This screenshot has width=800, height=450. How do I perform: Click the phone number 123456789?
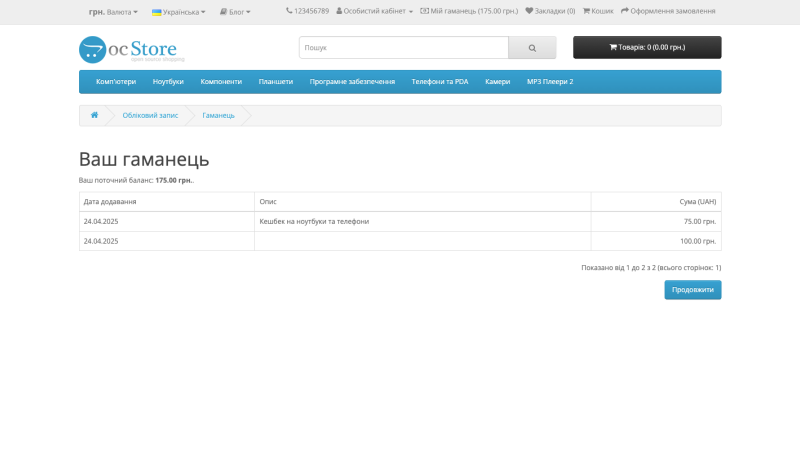point(307,11)
